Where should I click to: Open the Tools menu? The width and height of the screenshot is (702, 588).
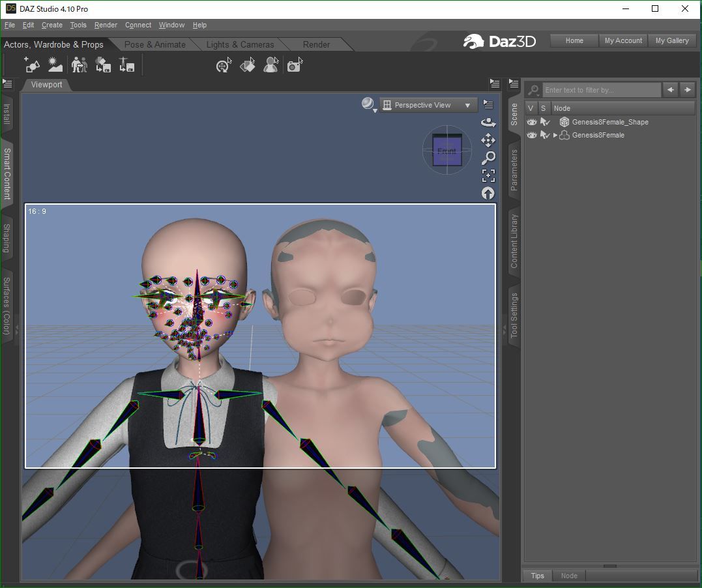78,25
